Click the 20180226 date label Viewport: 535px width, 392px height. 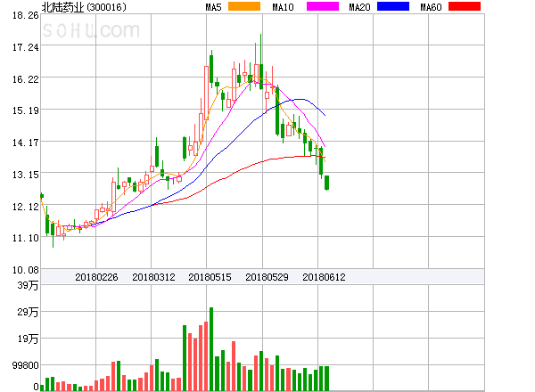(96, 277)
